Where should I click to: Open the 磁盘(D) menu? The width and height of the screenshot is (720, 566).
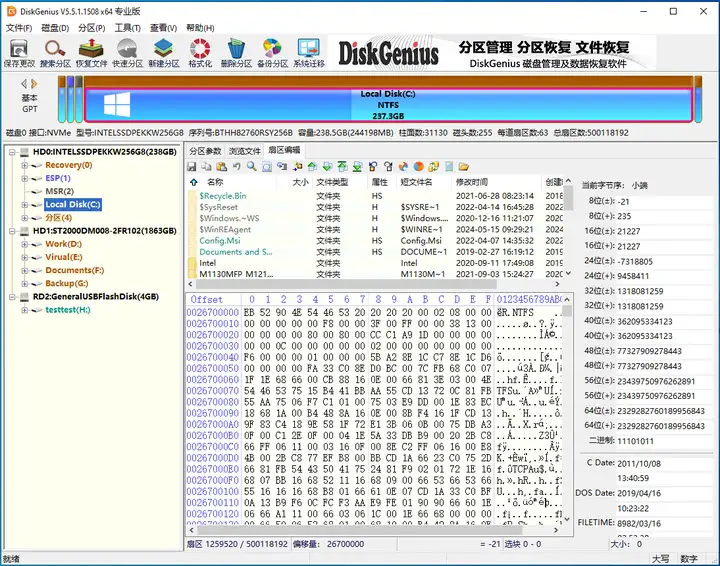(55, 28)
